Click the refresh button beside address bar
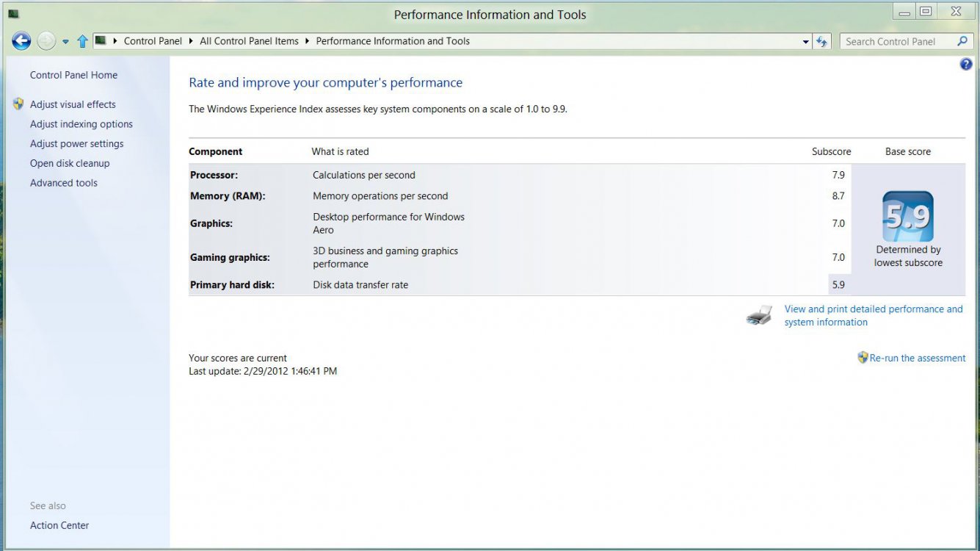The image size is (980, 551). tap(821, 42)
